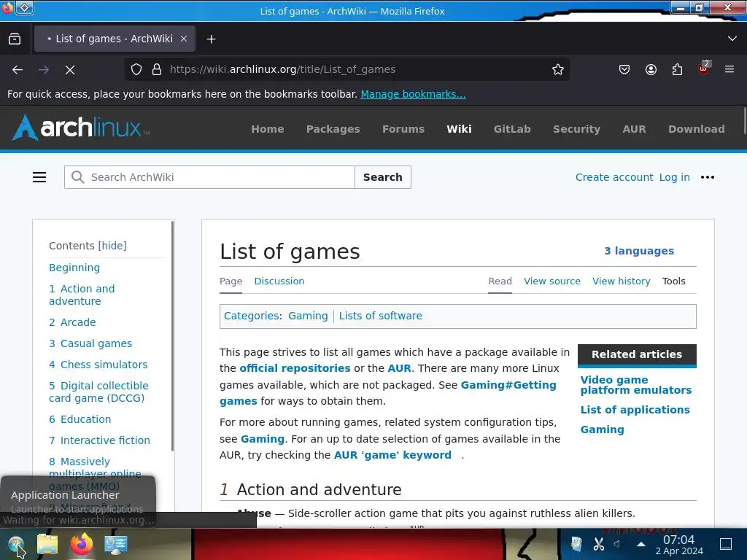
Task: Open the personal tools ellipsis menu
Action: click(x=708, y=177)
